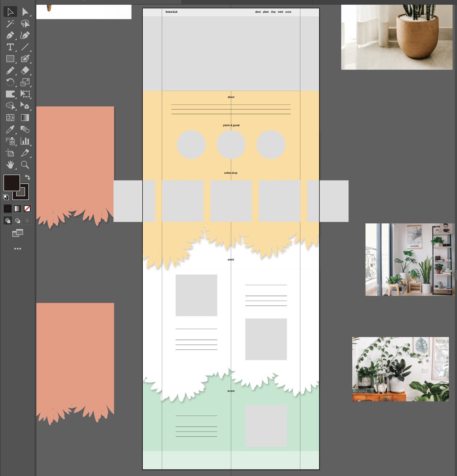This screenshot has width=457, height=476.
Task: Select the Pen tool
Action: [x=10, y=35]
